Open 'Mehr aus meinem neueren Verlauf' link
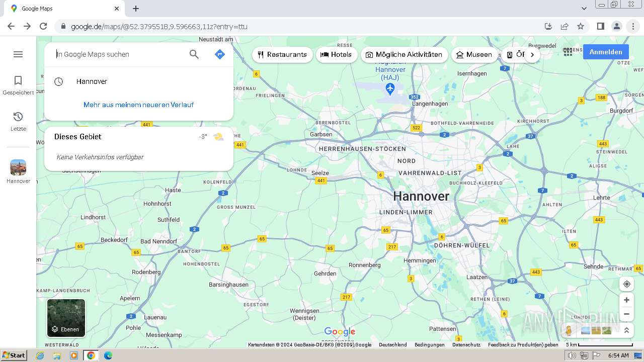The height and width of the screenshot is (362, 644). click(x=139, y=105)
